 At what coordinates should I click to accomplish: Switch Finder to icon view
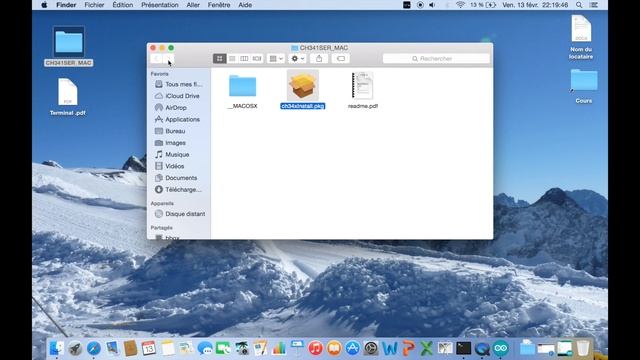click(220, 59)
